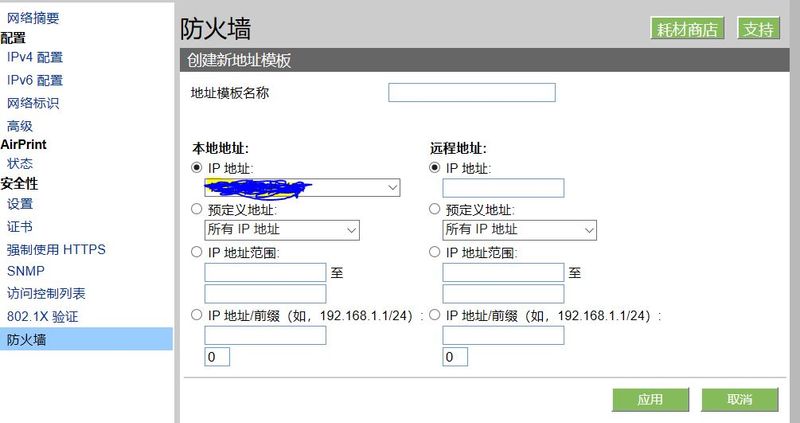Click the 支持 button
Screen dimensions: 800x423
759,29
